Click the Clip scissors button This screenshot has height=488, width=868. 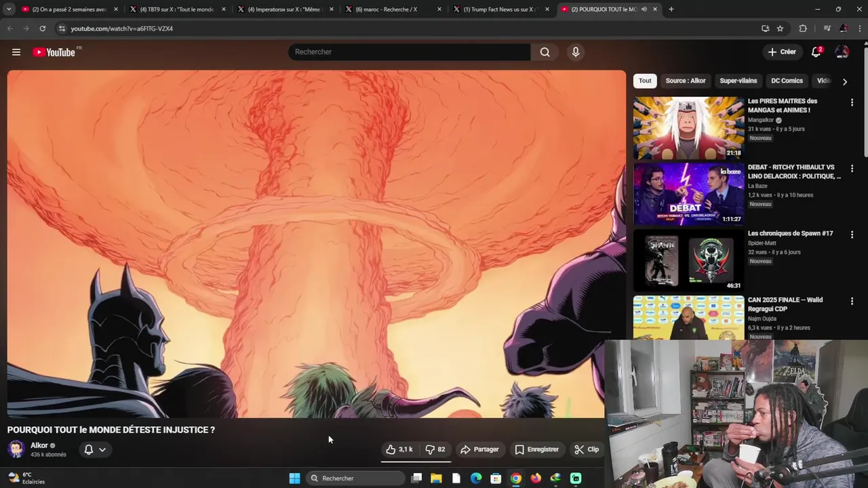click(x=587, y=449)
